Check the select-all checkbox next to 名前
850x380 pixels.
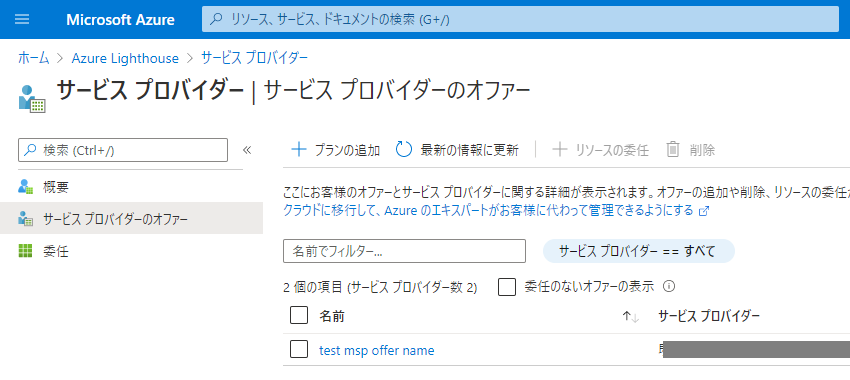click(299, 315)
